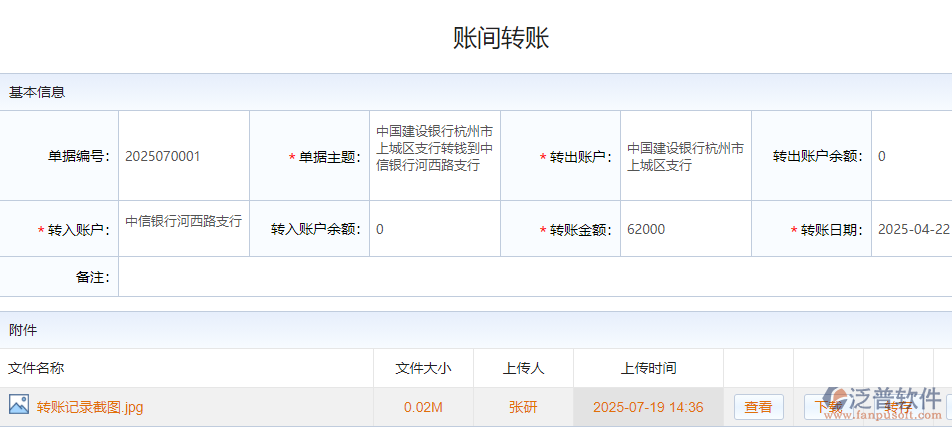Click the 附件 section header

click(23, 330)
